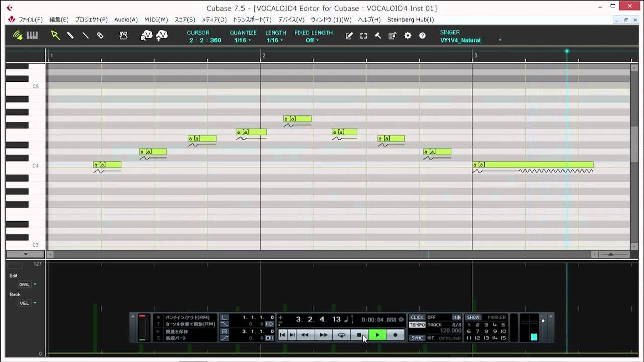Viewport: 644px width, 362px height.
Task: Click the note property icon beside hammer
Action: pos(392,36)
